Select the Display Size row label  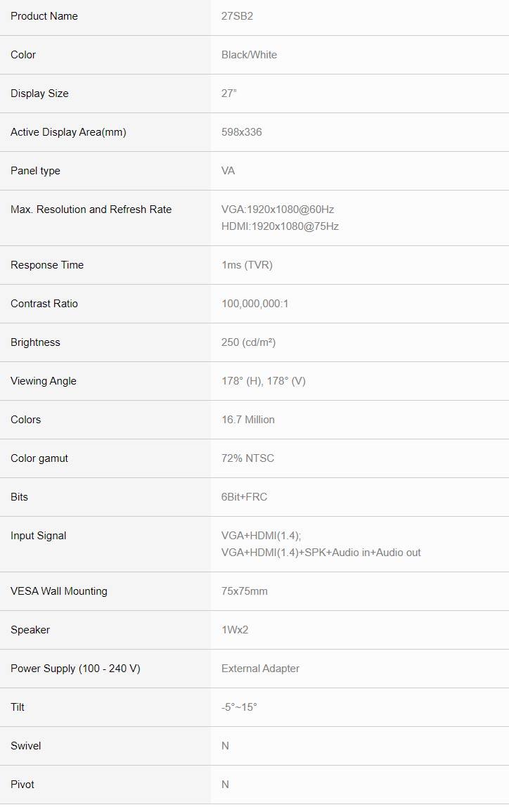click(x=39, y=94)
